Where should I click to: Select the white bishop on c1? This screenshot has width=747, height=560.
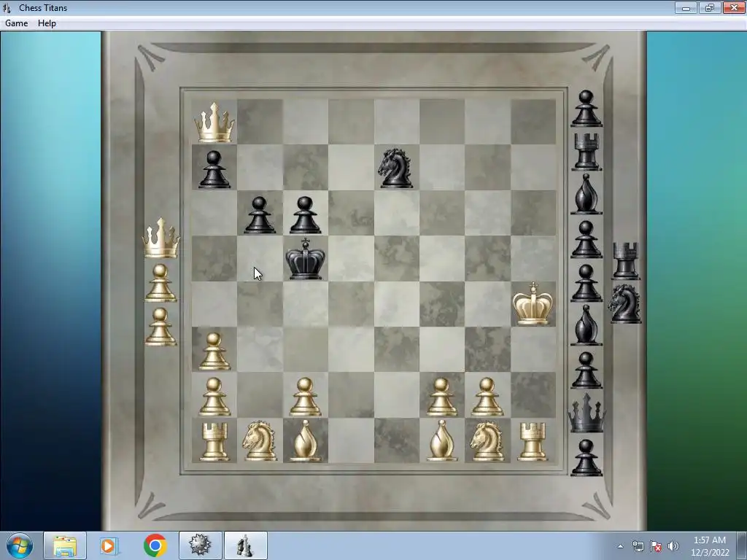pyautogui.click(x=306, y=441)
